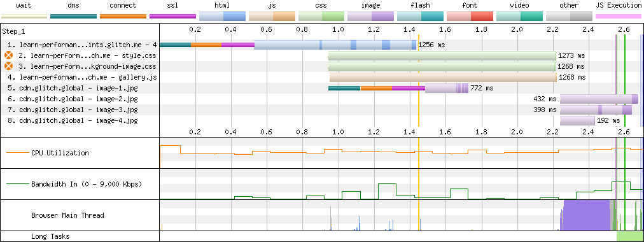Click render-blocking icon beside background-image.css request

9,66
